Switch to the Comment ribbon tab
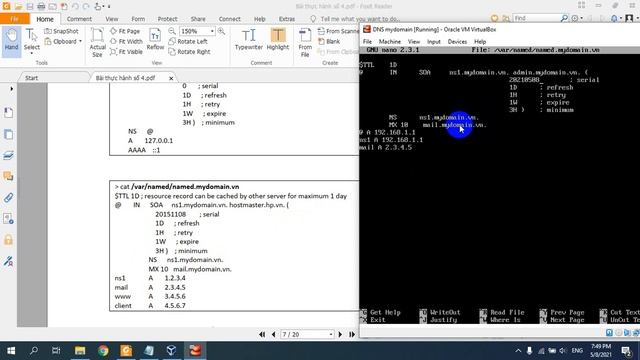 click(x=79, y=19)
